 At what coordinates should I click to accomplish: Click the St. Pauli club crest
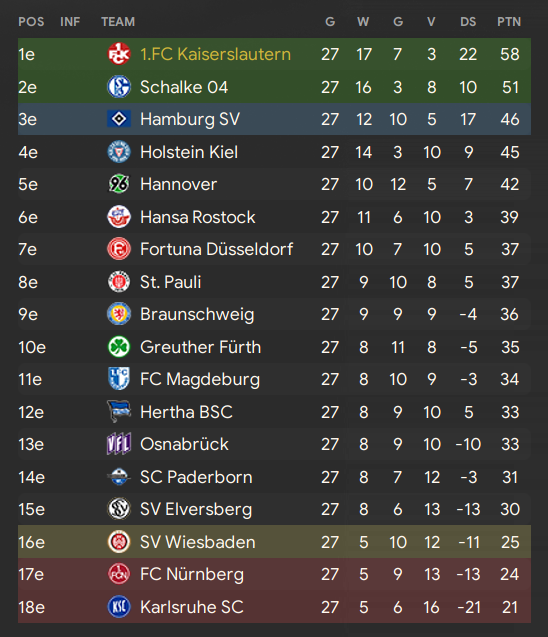119,282
